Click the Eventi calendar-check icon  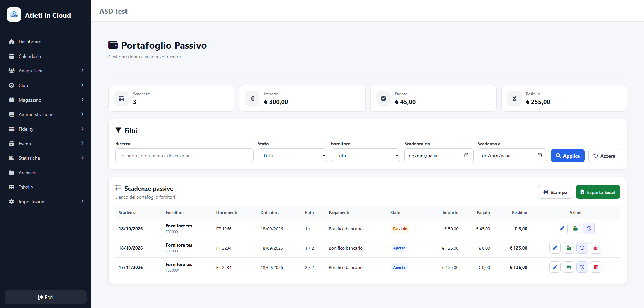click(11, 144)
